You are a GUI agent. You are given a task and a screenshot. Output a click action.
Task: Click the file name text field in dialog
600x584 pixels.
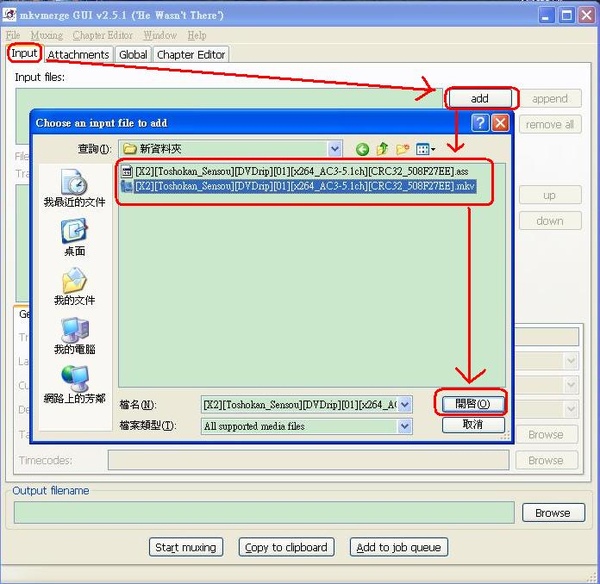300,405
